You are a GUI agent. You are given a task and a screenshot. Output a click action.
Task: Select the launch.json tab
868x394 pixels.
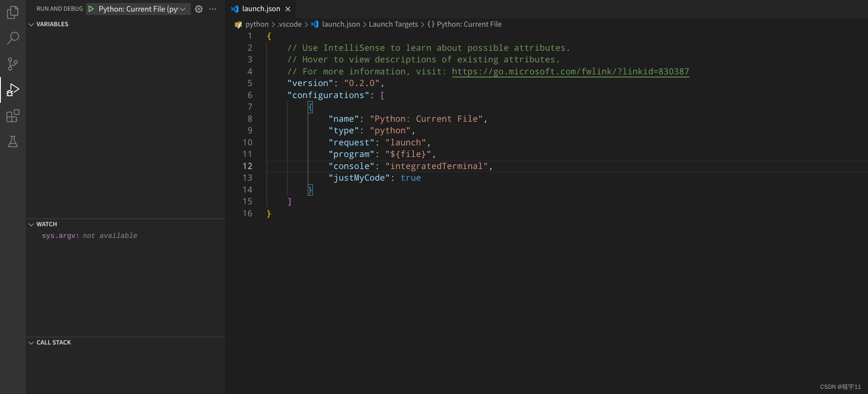click(x=260, y=9)
